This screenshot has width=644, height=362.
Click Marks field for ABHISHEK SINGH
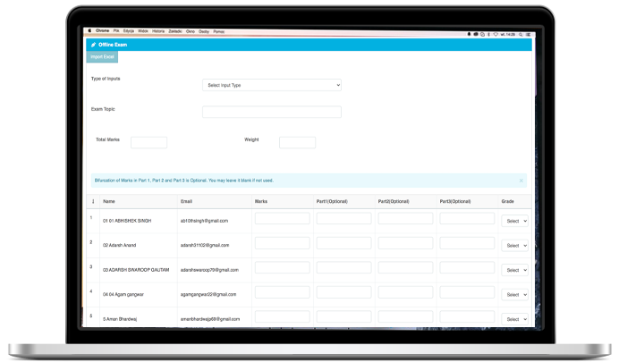pyautogui.click(x=282, y=218)
